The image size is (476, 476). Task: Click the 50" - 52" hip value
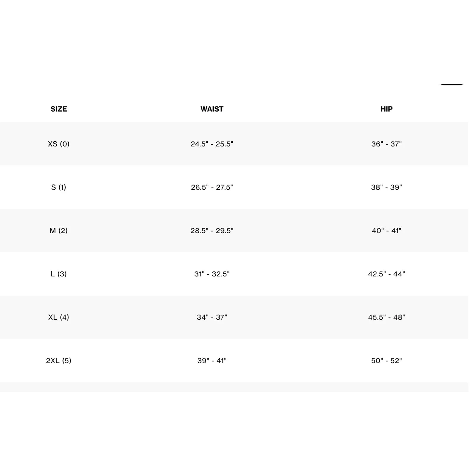click(x=386, y=361)
